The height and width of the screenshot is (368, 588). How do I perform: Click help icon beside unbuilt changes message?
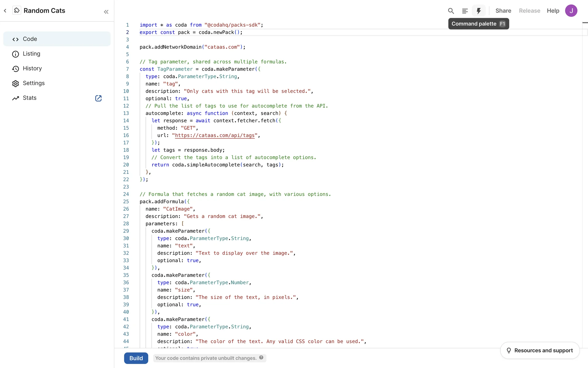coord(261,358)
